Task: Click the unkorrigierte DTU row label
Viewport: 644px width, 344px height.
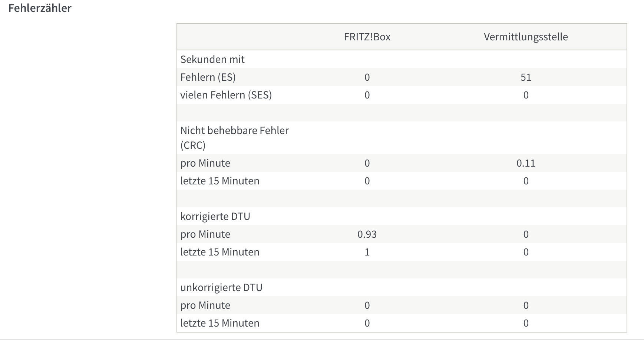Action: click(221, 287)
